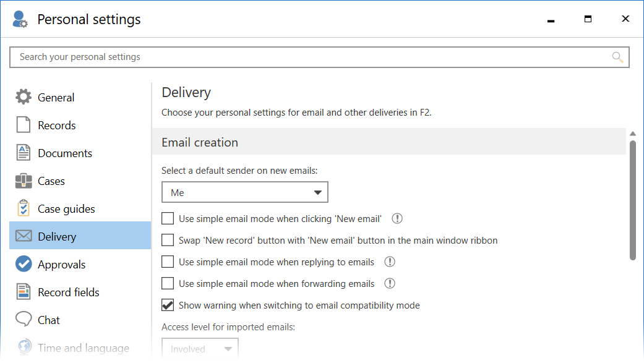Click the Time and language globe icon
This screenshot has width=644, height=363.
(x=25, y=347)
